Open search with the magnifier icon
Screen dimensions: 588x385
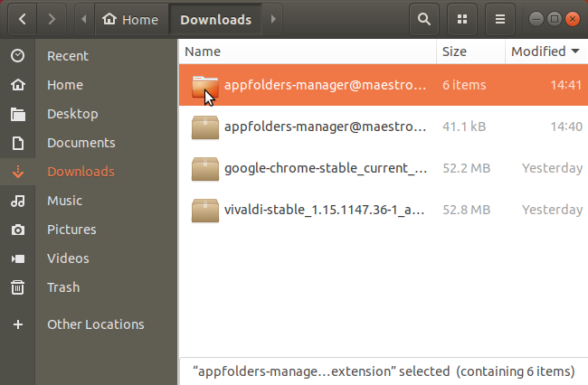pyautogui.click(x=424, y=19)
